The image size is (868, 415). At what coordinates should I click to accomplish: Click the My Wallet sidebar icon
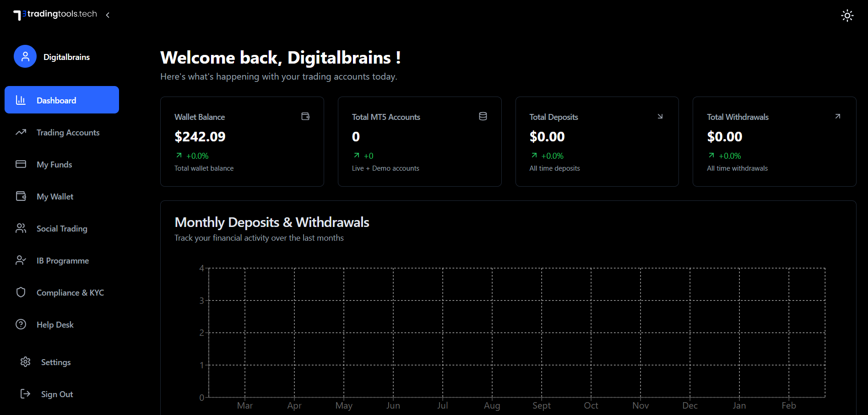pos(21,196)
